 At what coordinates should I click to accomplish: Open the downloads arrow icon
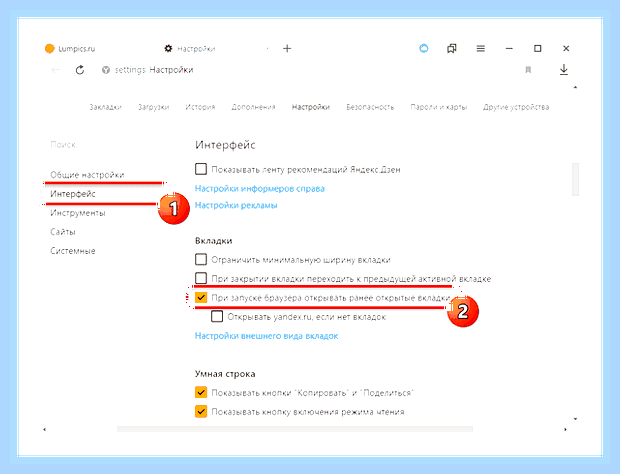(564, 70)
